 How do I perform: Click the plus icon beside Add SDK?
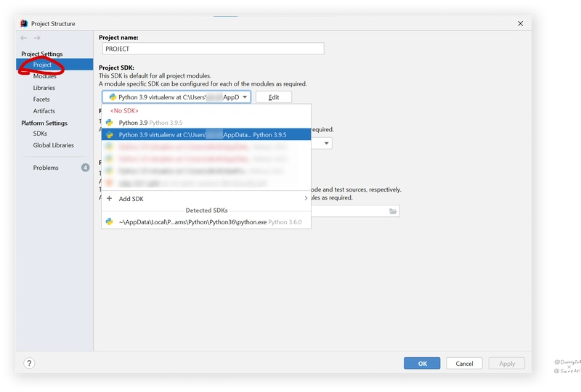click(110, 199)
